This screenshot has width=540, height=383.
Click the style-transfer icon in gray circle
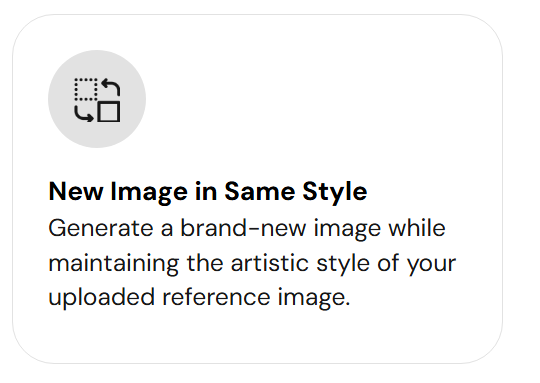(x=97, y=100)
